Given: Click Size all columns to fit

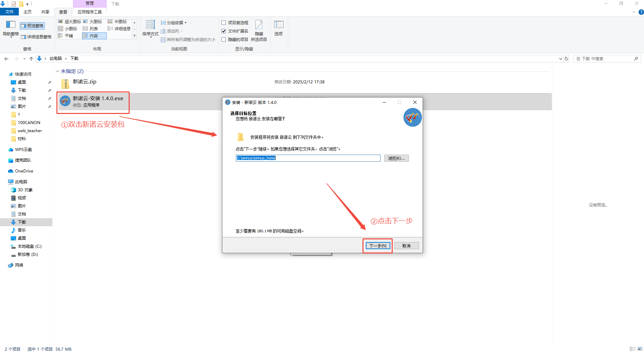Looking at the screenshot, I should [x=188, y=40].
